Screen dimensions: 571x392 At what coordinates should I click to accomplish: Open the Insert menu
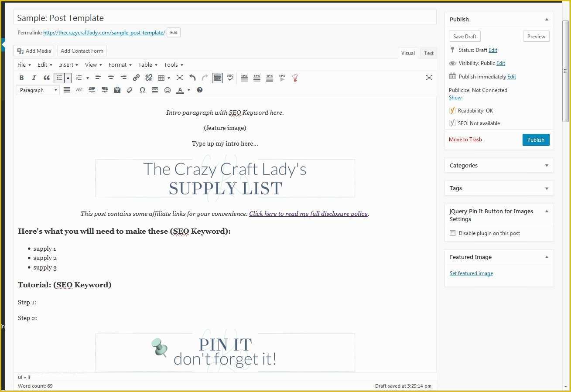[x=68, y=65]
